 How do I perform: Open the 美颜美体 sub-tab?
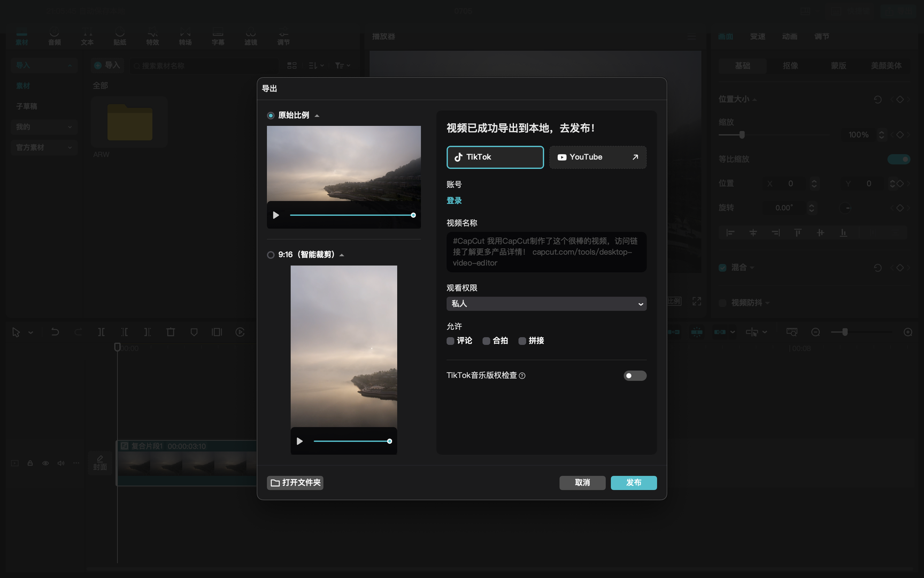(x=886, y=66)
